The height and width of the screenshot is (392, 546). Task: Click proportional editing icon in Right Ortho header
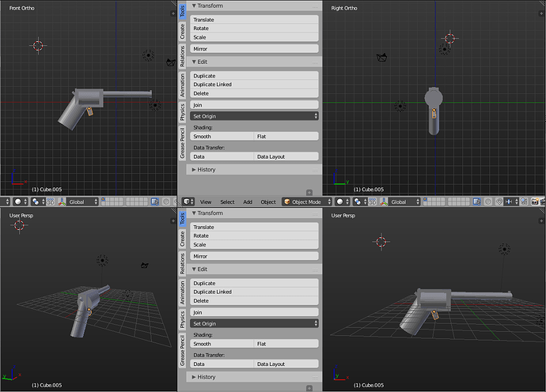[x=488, y=202]
